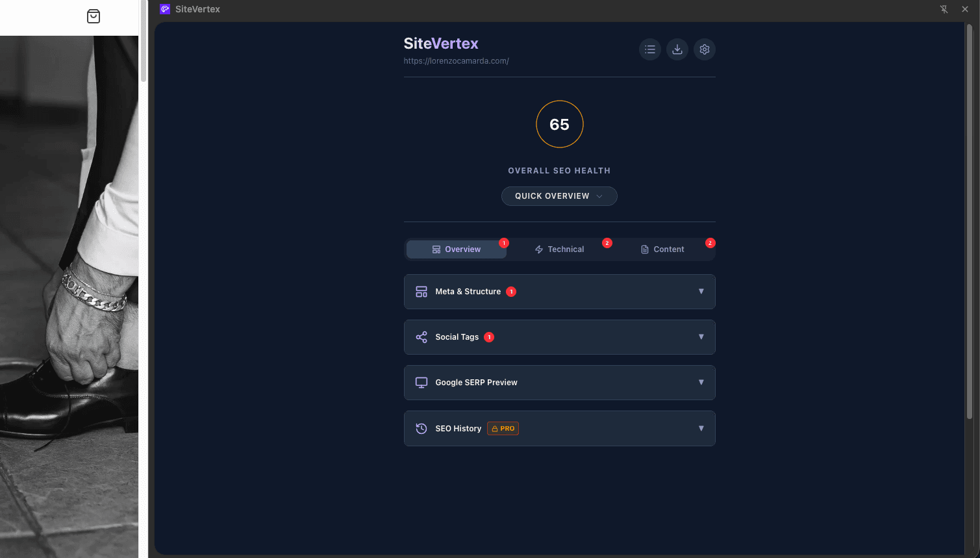Switch to the Overview tab

coord(457,249)
